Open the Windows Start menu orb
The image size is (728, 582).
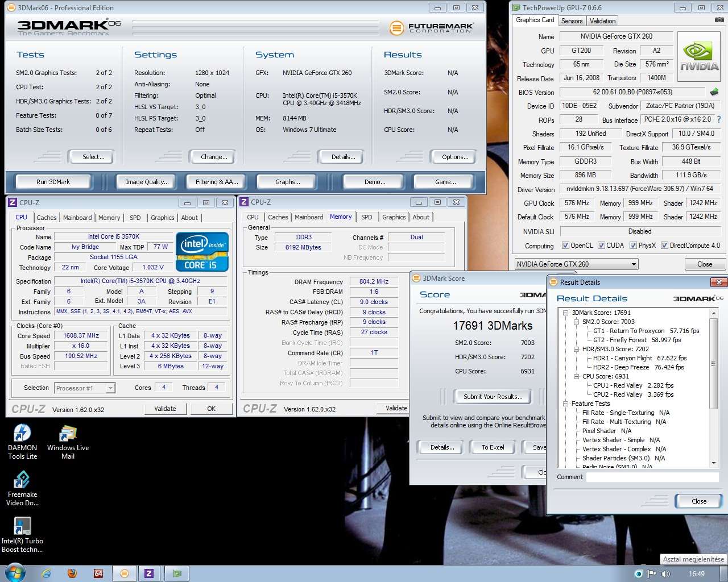[14, 573]
